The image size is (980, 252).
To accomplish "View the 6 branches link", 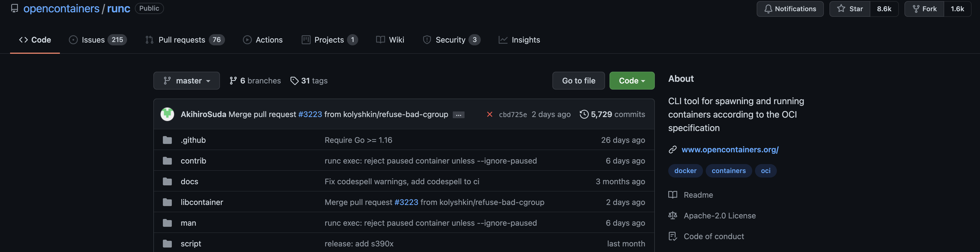I will pyautogui.click(x=255, y=81).
